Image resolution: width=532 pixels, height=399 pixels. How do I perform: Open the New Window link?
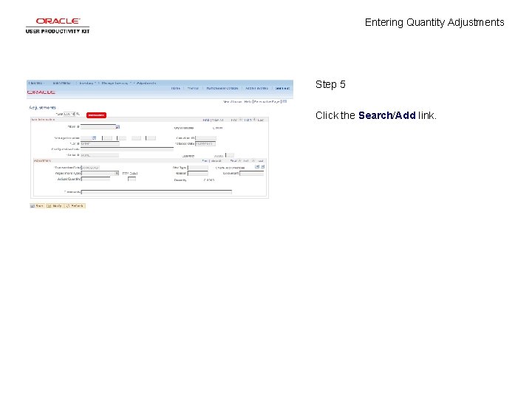click(233, 102)
